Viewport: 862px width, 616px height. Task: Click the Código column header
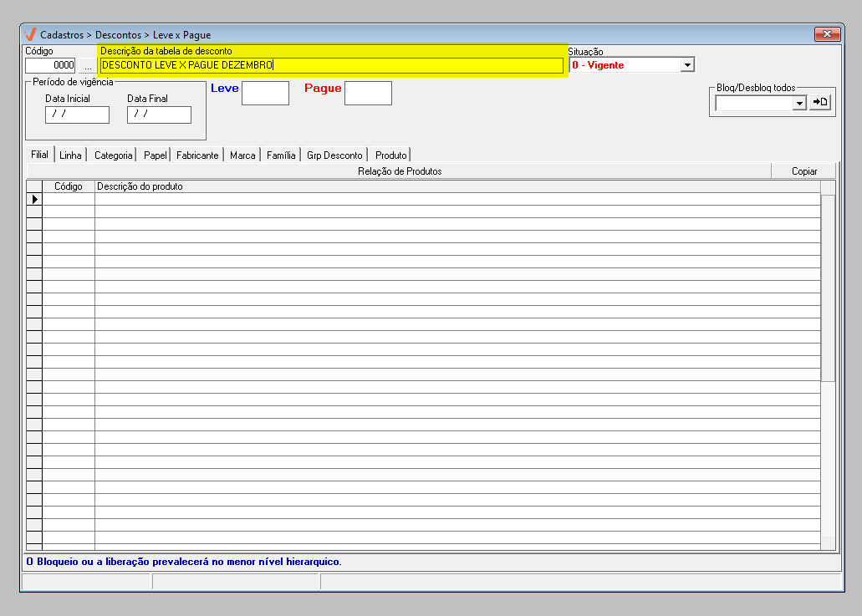(x=69, y=186)
